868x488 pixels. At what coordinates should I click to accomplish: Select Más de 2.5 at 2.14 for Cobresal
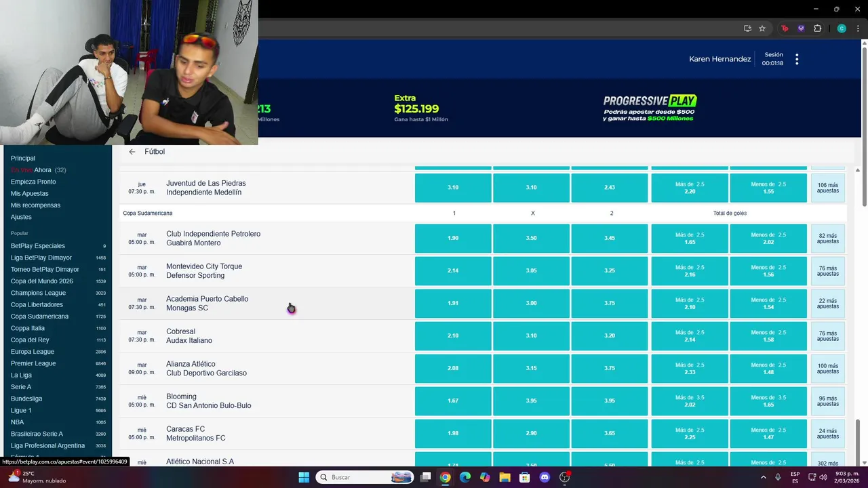690,335
